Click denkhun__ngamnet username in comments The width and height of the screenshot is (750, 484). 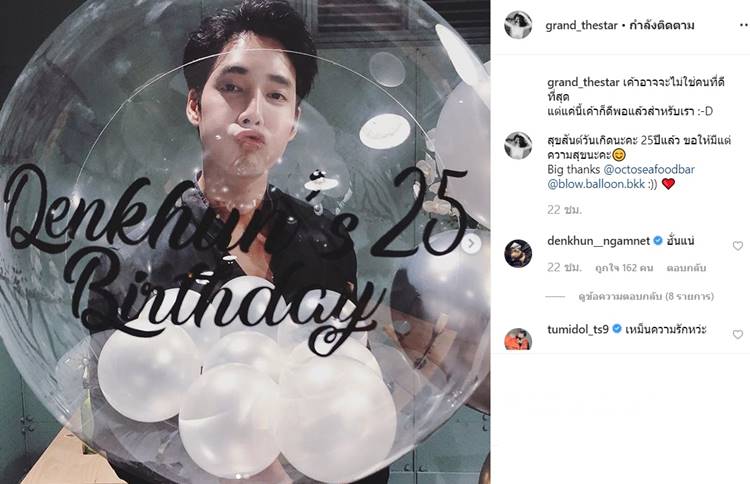coord(598,241)
